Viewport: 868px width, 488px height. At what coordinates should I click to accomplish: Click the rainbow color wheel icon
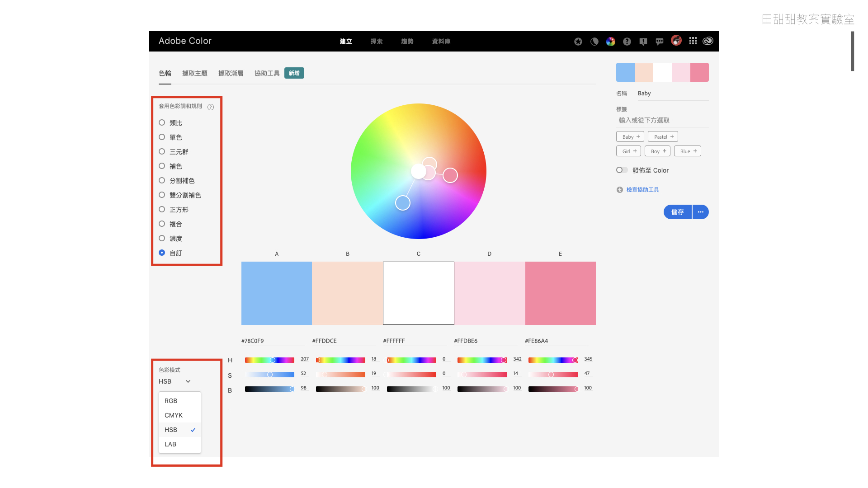[610, 42]
